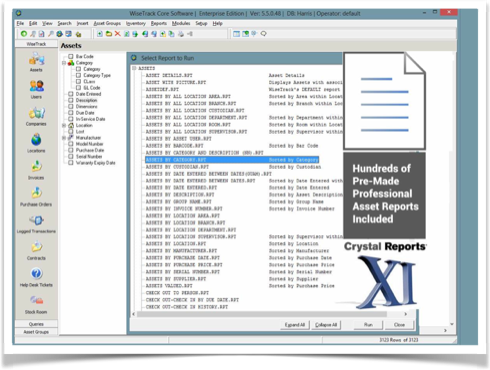Screen dimensions: 490x370
Task: Select ASSET DETAILS.RPT report
Action: tap(169, 75)
